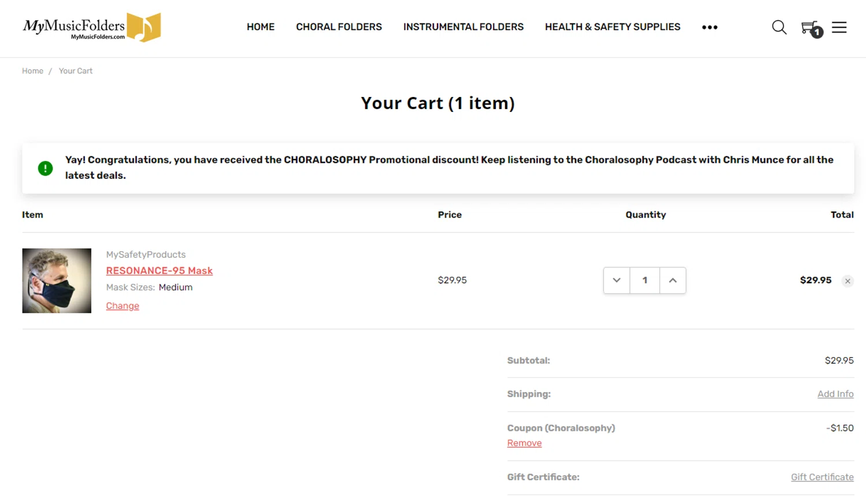The width and height of the screenshot is (866, 504).
Task: Click the MyMusicFolders logo
Action: point(92,27)
